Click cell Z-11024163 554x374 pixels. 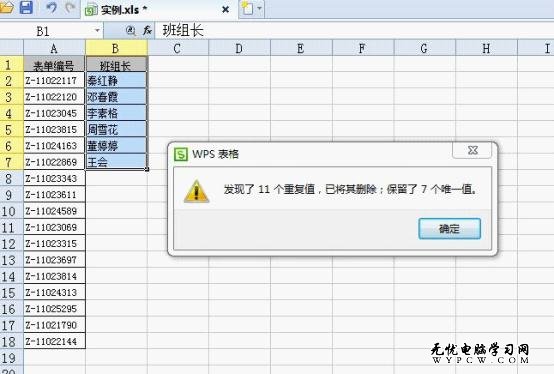[x=54, y=146]
